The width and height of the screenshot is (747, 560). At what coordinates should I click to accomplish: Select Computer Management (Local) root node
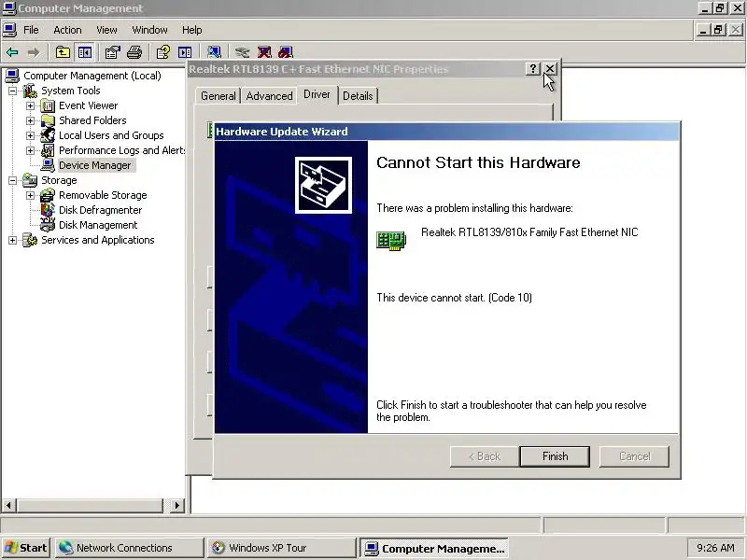tap(92, 76)
